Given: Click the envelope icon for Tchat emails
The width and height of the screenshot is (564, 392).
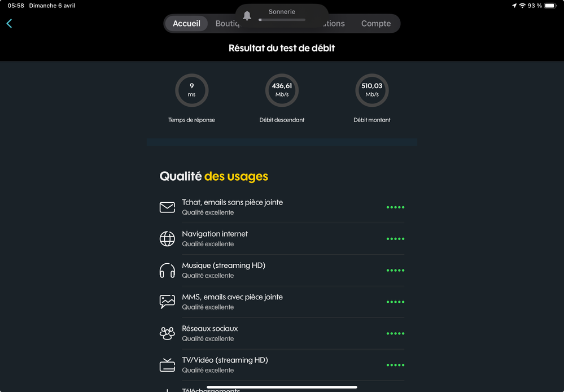Looking at the screenshot, I should pos(167,207).
